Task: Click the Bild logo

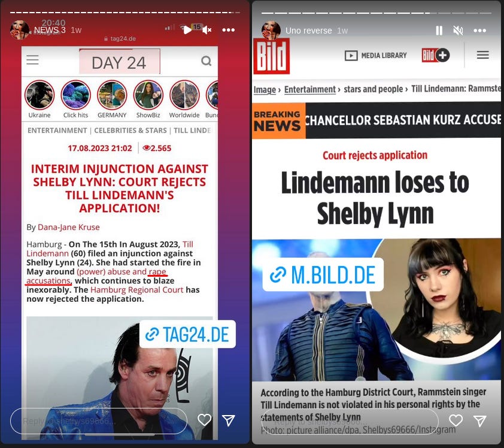Action: pos(272,56)
